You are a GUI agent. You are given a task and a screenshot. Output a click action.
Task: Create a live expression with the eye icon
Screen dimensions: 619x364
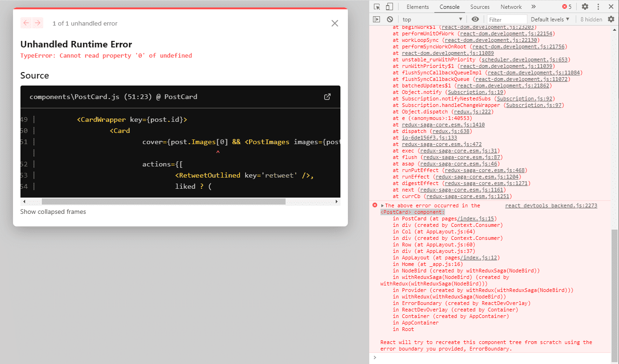[475, 20]
